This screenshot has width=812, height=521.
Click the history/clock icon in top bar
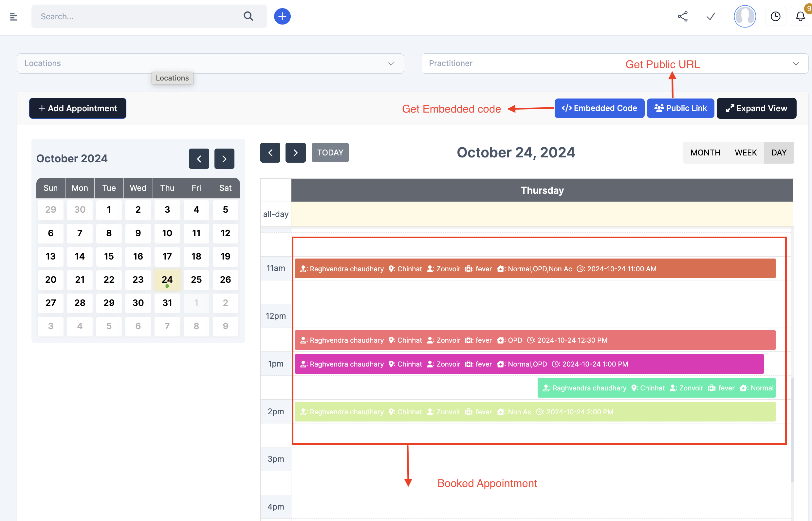click(x=775, y=16)
